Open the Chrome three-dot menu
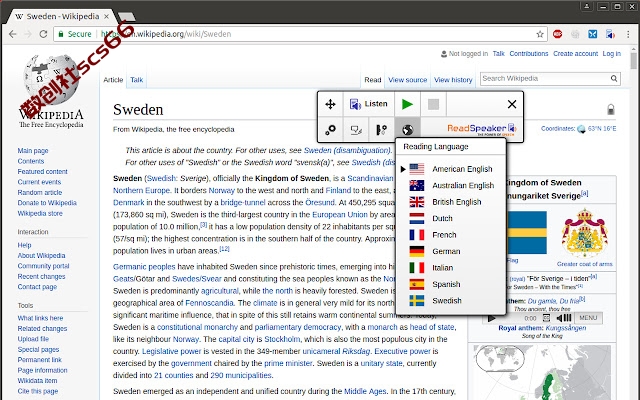640x400 pixels. (x=628, y=34)
